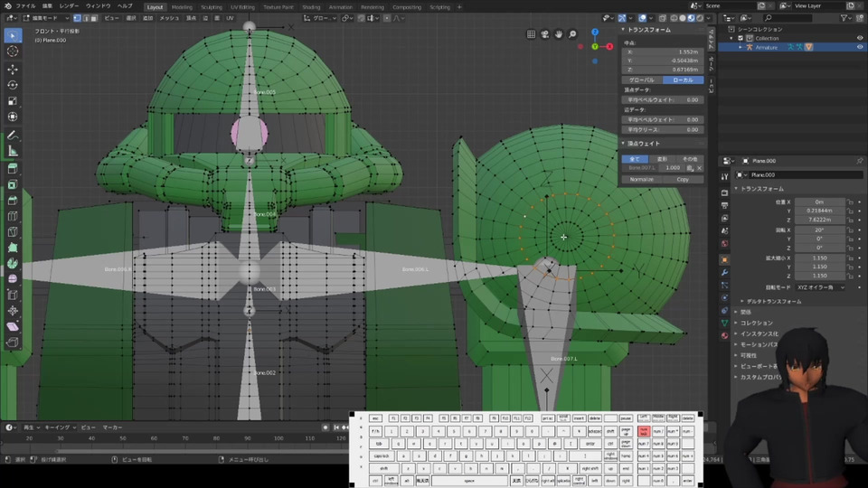Activate the Cursor tool in left toolbar
868x488 pixels.
click(x=12, y=52)
